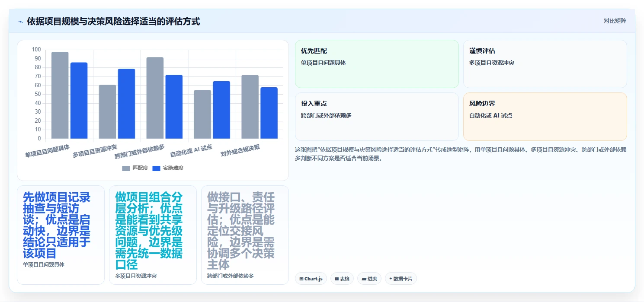Click 跨部门或外部依赖多 caption under gray card
Screen dimensions: 644x302
point(231,276)
